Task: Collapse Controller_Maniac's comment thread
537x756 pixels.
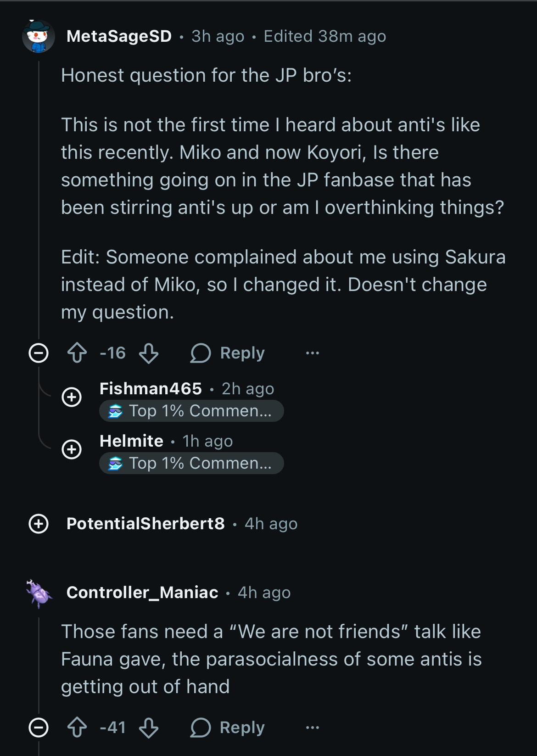Action: (39, 728)
